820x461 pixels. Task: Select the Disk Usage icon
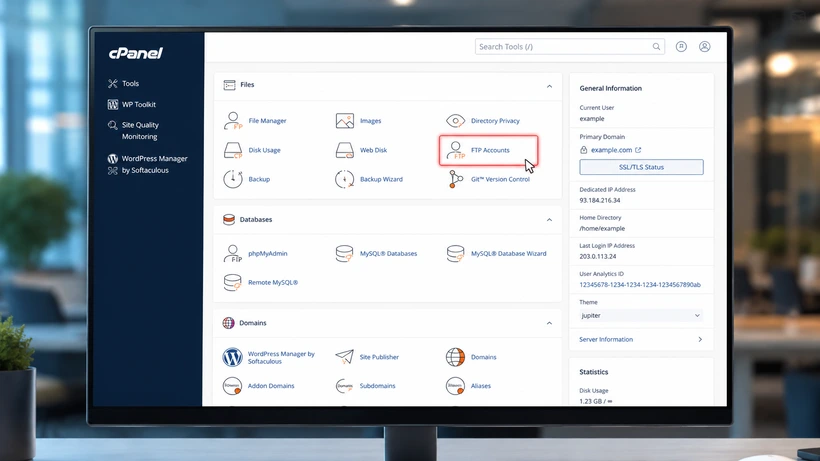coord(233,150)
